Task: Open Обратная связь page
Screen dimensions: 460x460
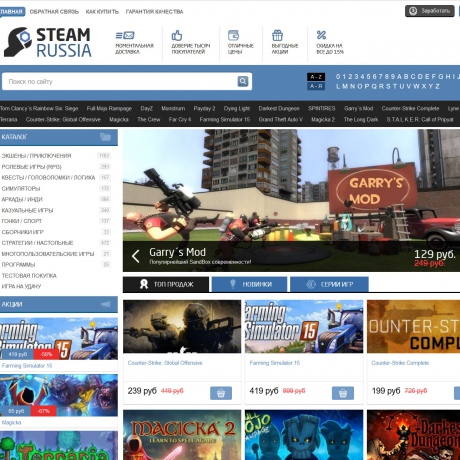Action: point(54,12)
